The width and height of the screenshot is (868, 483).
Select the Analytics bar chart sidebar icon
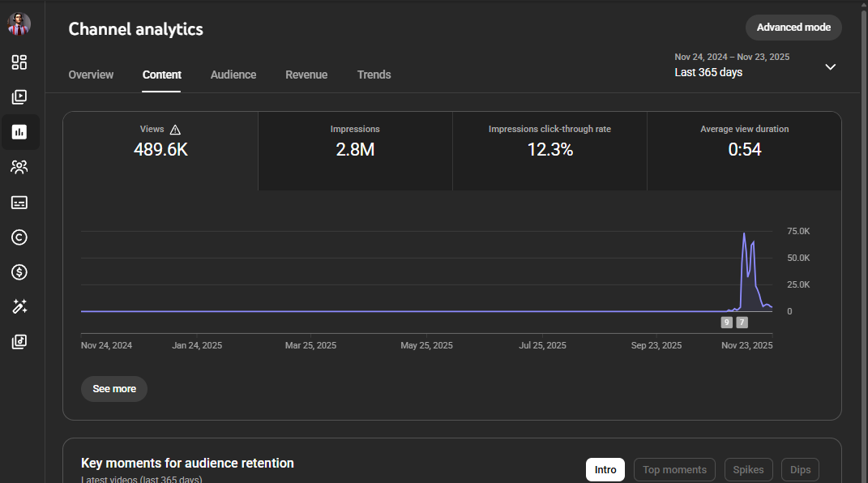click(x=19, y=132)
